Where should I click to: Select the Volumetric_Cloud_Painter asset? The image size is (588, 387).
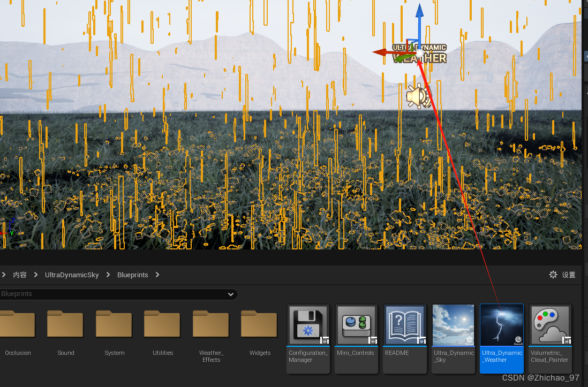[550, 339]
